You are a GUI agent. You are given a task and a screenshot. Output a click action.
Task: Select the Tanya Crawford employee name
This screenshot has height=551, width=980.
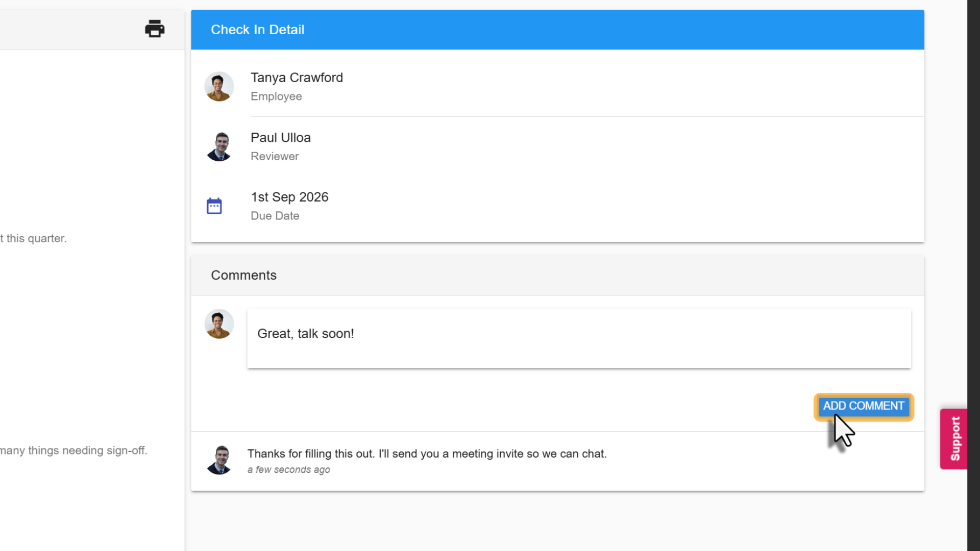point(297,78)
